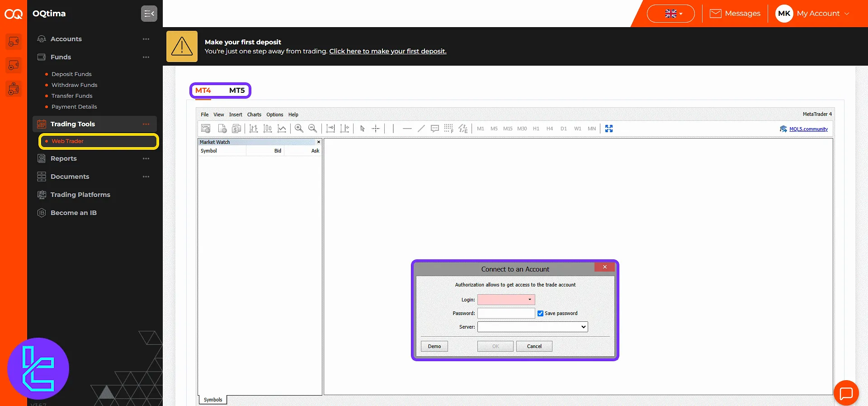This screenshot has width=868, height=406.
Task: Click the new document with plus toolbar icon
Action: pyautogui.click(x=222, y=129)
